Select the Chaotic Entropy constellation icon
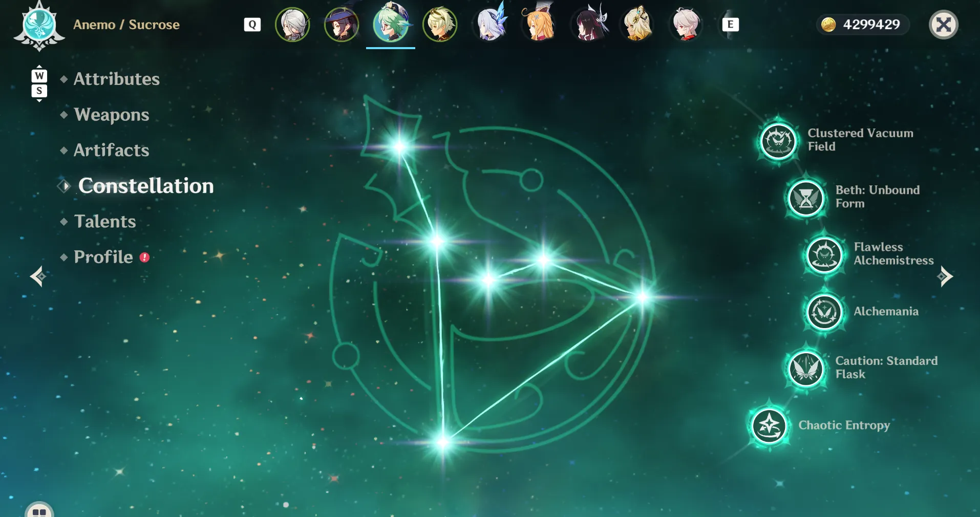Screen dimensions: 980x517 (769, 425)
